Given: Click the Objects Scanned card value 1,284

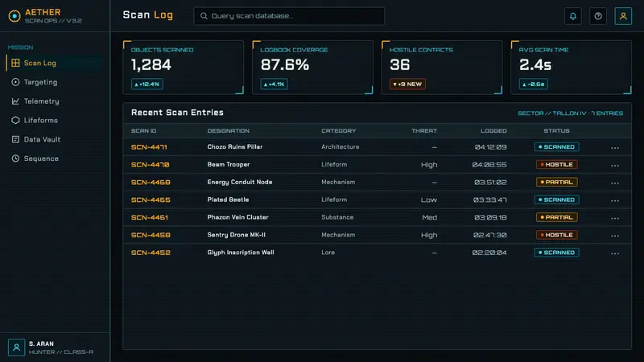Looking at the screenshot, I should [x=151, y=65].
